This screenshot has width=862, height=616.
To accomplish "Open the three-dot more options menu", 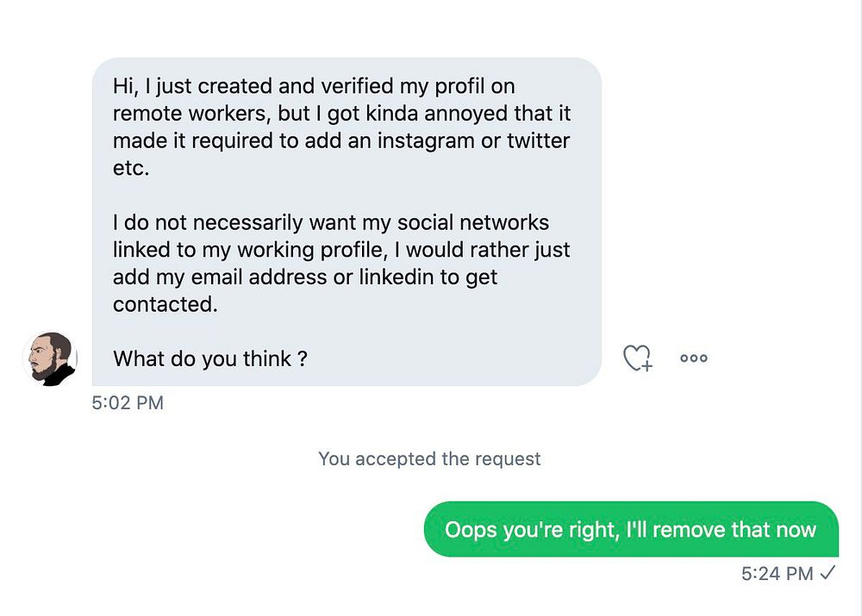I will 694,358.
